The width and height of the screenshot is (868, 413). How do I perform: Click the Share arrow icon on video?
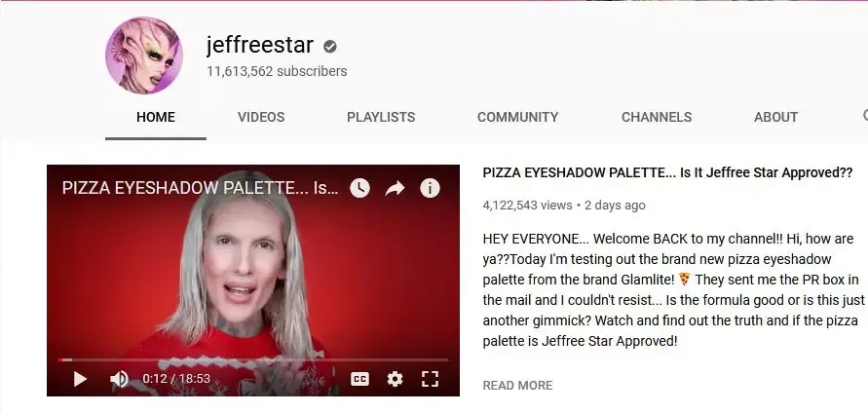pos(395,189)
